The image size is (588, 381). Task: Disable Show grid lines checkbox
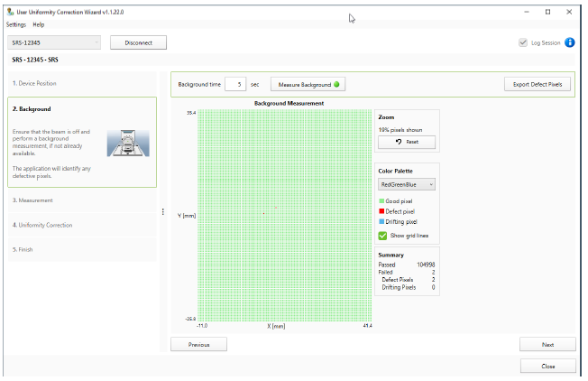click(x=382, y=236)
